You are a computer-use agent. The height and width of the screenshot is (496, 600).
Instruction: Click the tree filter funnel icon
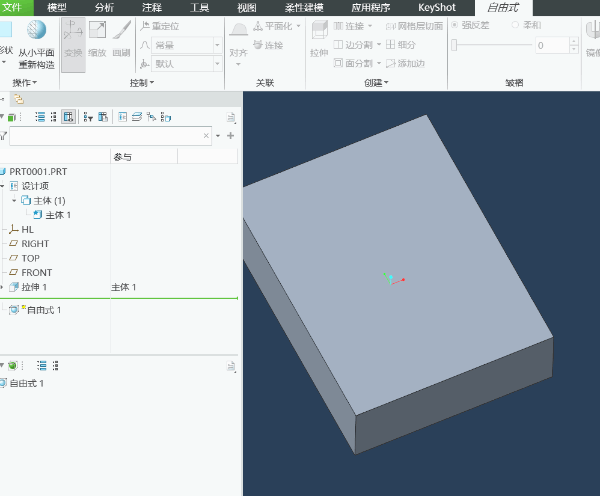click(x=88, y=117)
